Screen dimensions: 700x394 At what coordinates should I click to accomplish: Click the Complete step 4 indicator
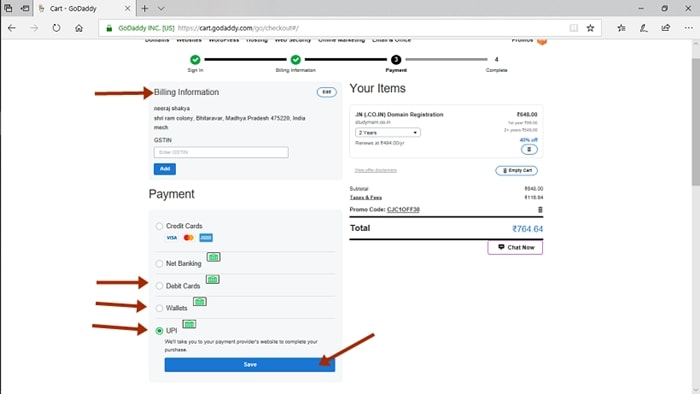click(496, 59)
